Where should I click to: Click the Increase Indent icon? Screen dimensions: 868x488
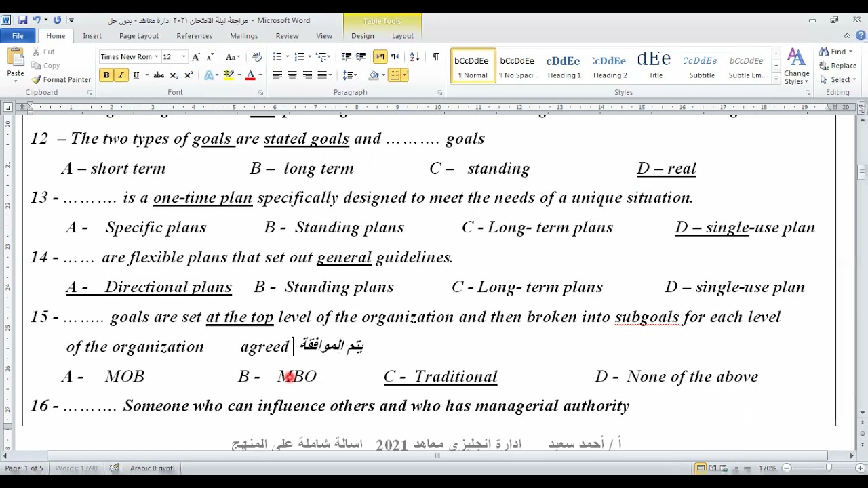[x=361, y=57]
